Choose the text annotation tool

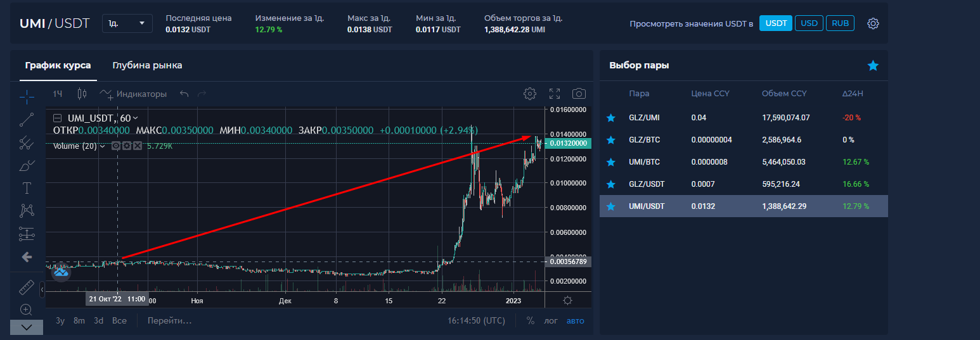point(27,187)
